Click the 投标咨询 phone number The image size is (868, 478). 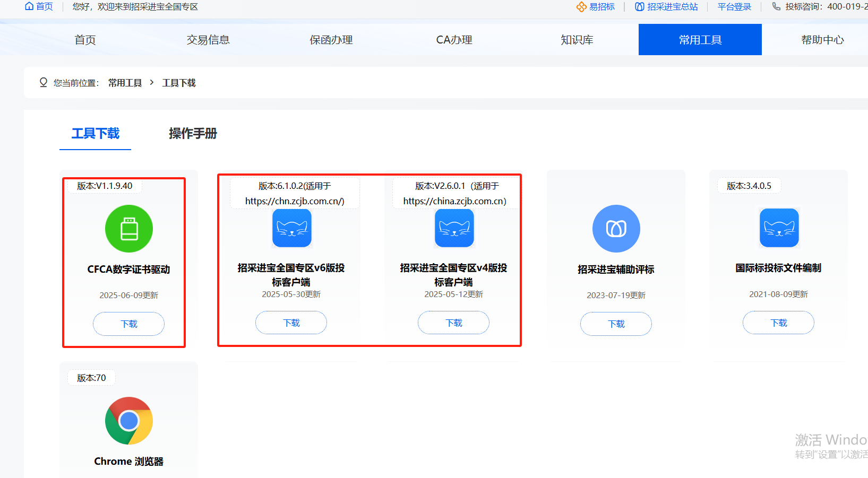(847, 7)
